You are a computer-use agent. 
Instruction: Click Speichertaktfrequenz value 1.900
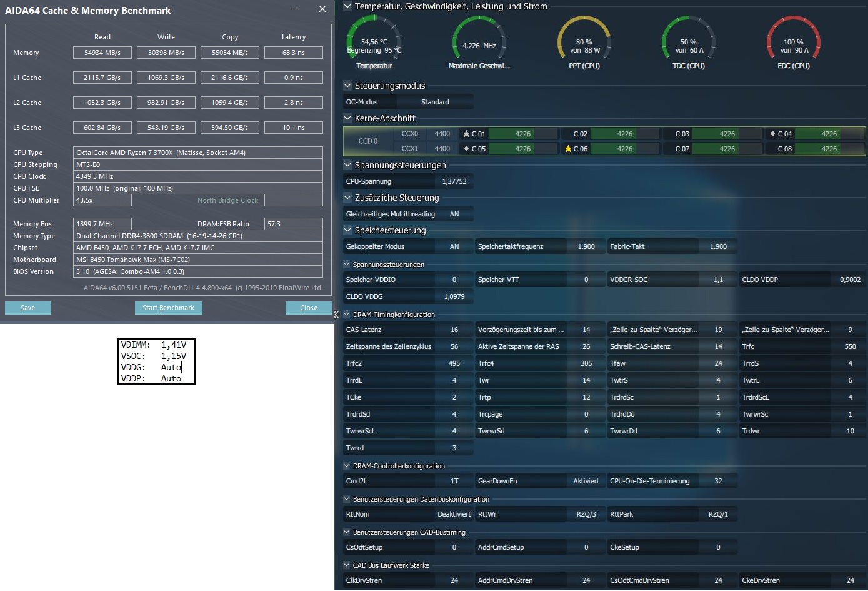tap(586, 246)
